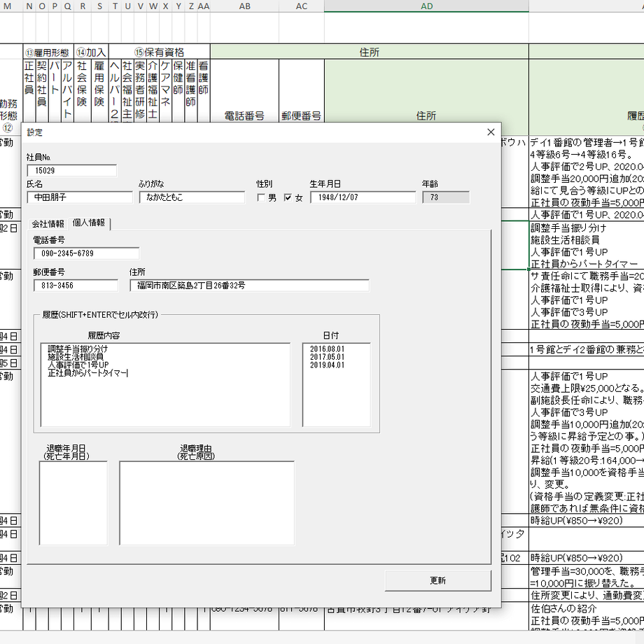Select column header S in the spreadsheet

[x=100, y=6]
